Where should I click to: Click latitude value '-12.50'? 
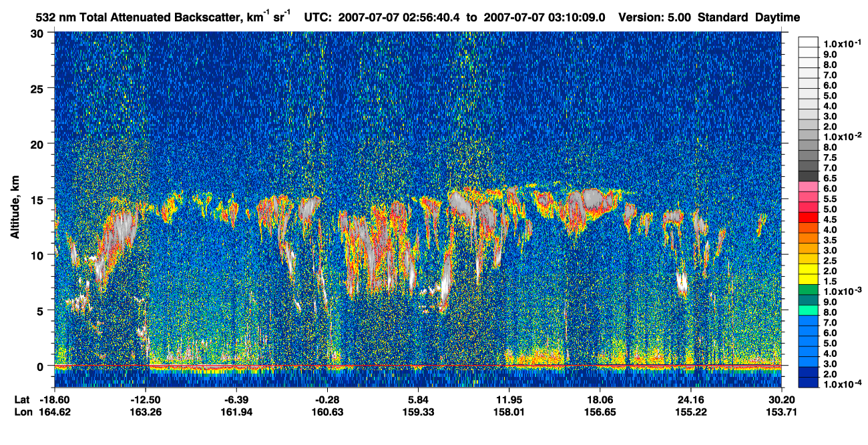tap(146, 400)
